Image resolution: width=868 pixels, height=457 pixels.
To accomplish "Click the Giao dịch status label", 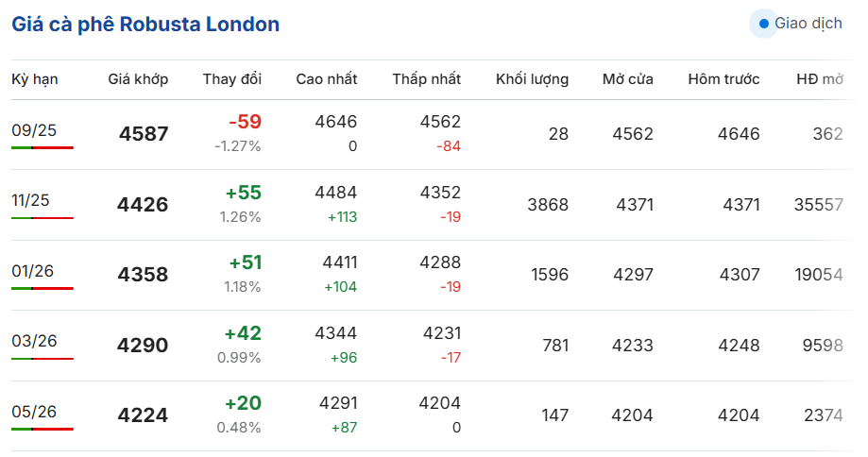I will pyautogui.click(x=808, y=24).
